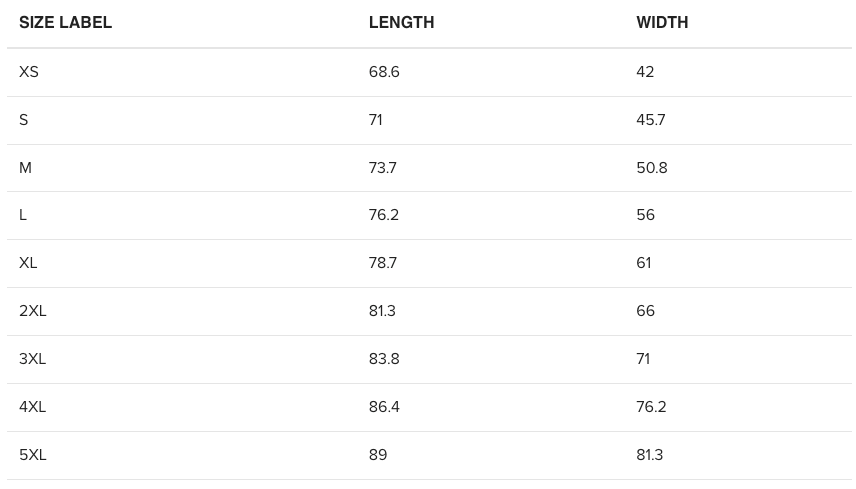Click the XL length value 78.7
The height and width of the screenshot is (489, 856).
(383, 263)
